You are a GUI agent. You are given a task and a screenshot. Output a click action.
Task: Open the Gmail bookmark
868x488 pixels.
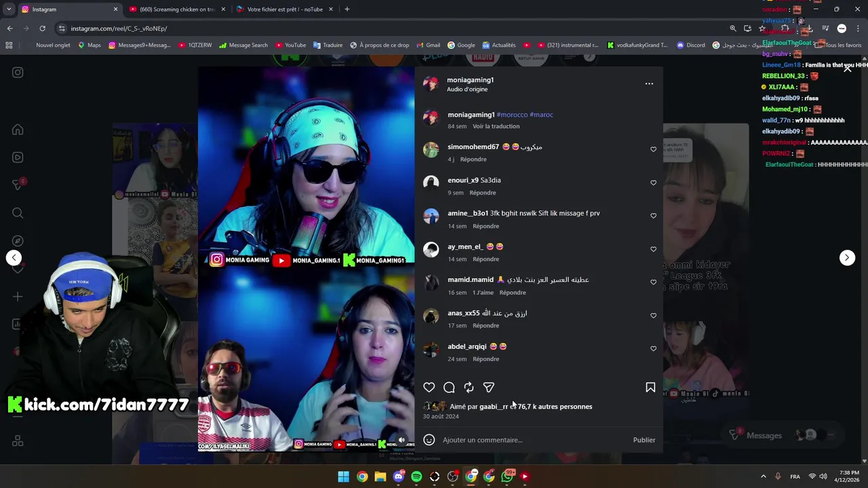428,45
